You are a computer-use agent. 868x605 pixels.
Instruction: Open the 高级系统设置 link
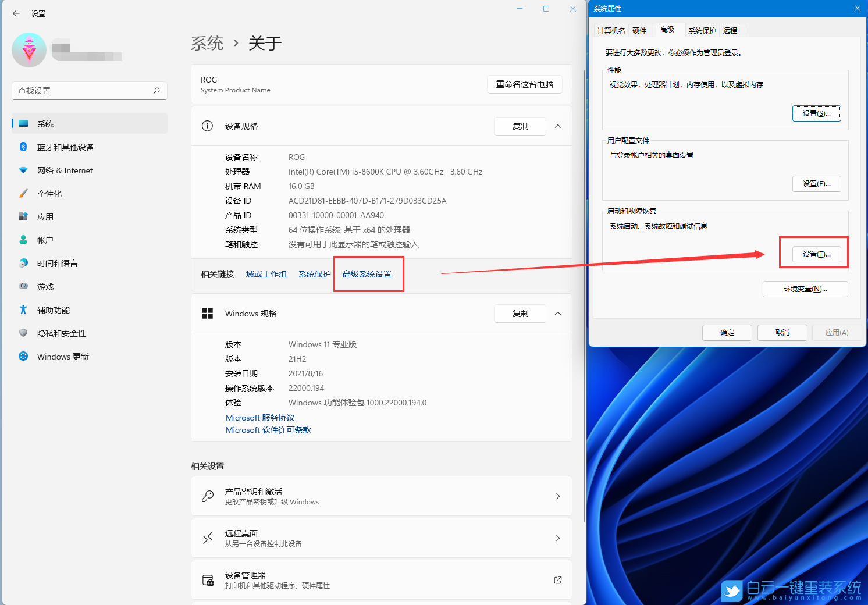[x=368, y=273]
